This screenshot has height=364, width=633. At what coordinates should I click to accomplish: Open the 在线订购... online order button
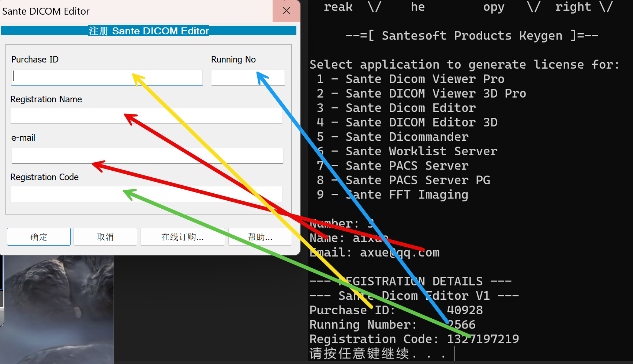182,237
